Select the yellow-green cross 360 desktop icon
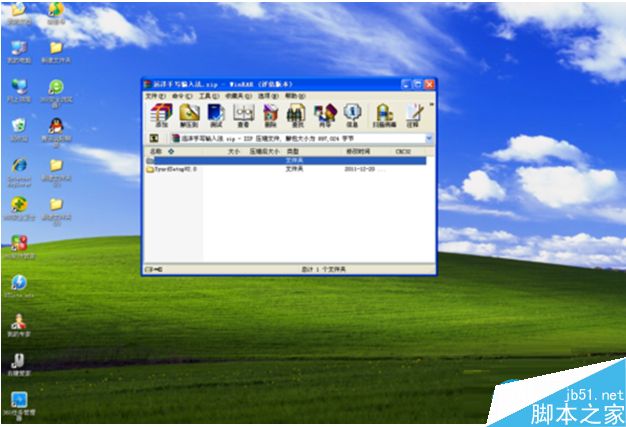The height and width of the screenshot is (427, 626). pyautogui.click(x=19, y=209)
